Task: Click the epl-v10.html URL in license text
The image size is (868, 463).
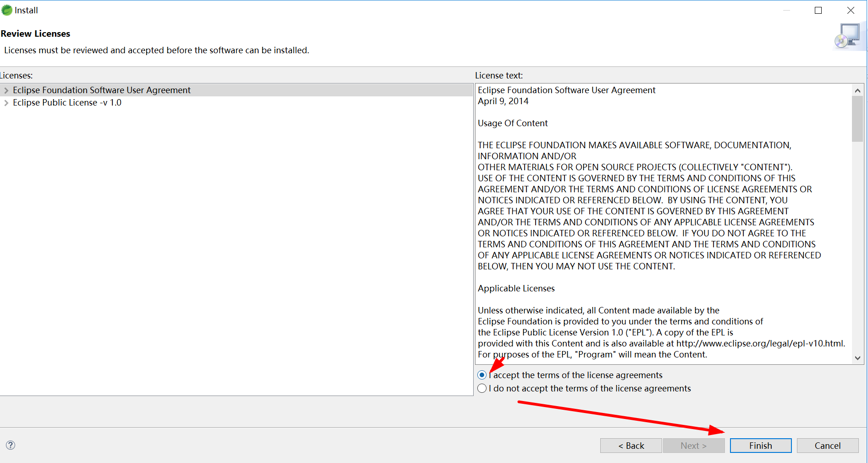Action: coord(760,343)
